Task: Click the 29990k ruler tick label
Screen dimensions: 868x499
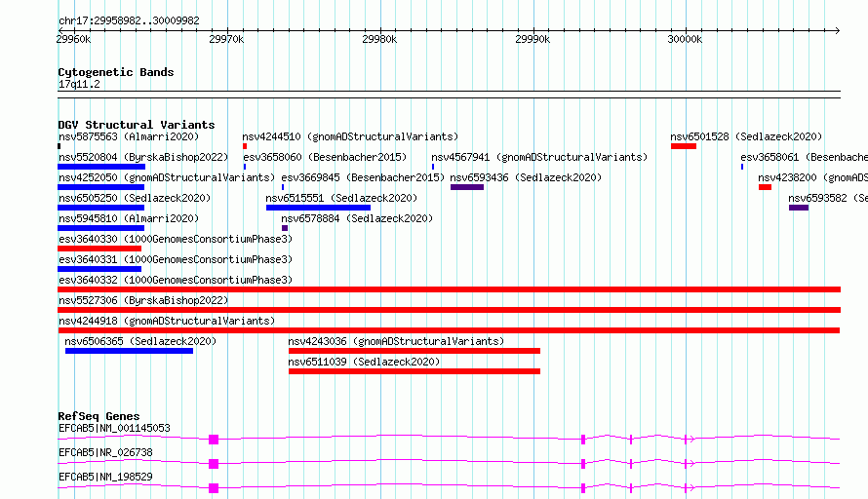Action: [x=533, y=39]
